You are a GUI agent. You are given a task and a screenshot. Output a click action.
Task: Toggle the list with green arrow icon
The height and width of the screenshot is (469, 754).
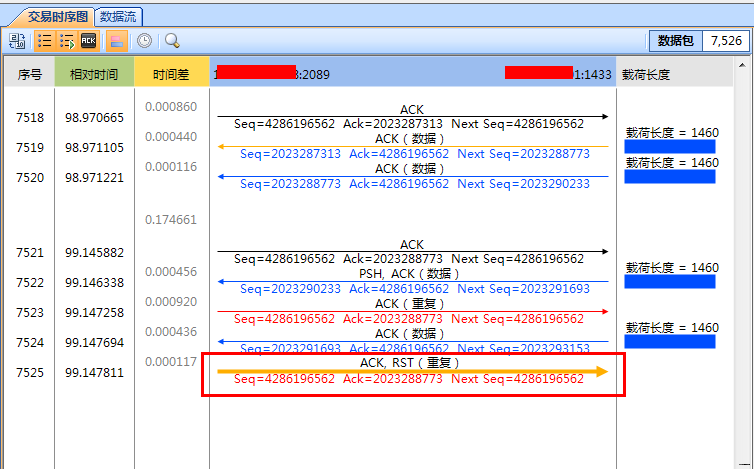pyautogui.click(x=67, y=41)
